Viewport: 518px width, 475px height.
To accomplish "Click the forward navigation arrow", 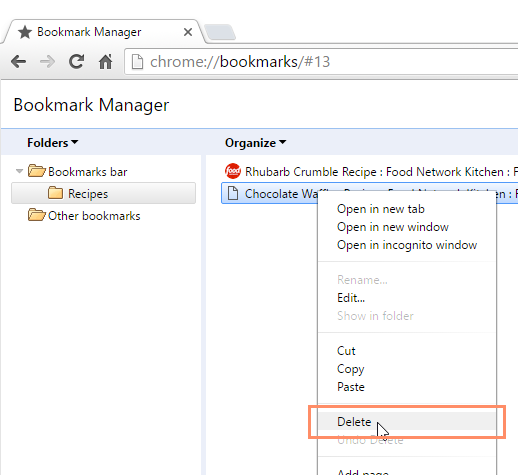I will pos(47,62).
